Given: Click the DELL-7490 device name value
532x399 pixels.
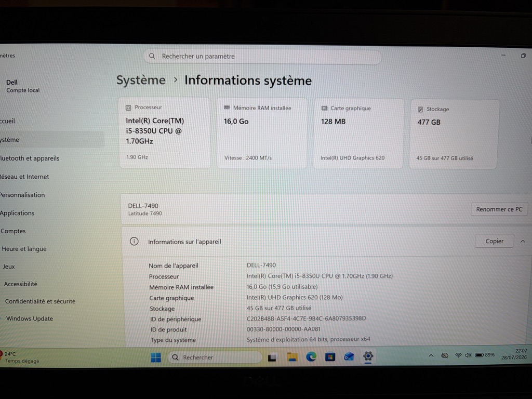Looking at the screenshot, I should coord(261,265).
